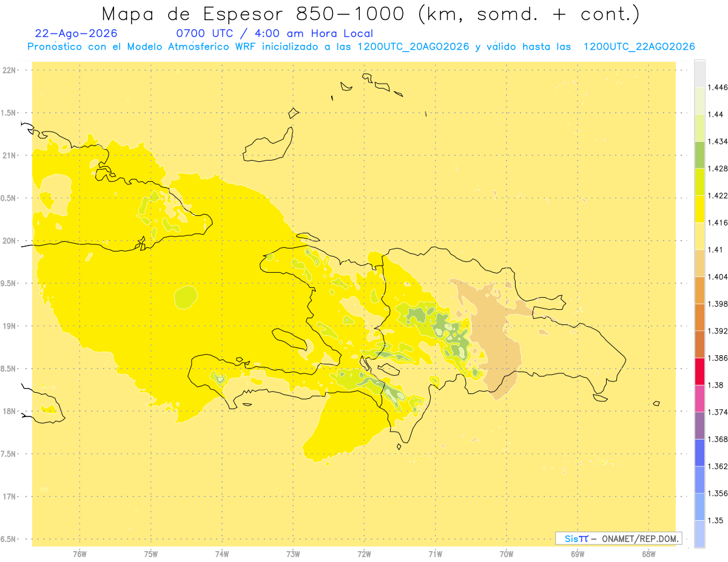Click the '1.44' colorbar value
The height and width of the screenshot is (562, 728).
(x=716, y=114)
